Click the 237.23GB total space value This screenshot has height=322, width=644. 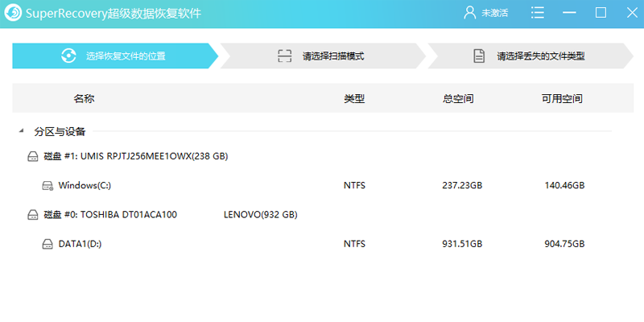pyautogui.click(x=462, y=186)
